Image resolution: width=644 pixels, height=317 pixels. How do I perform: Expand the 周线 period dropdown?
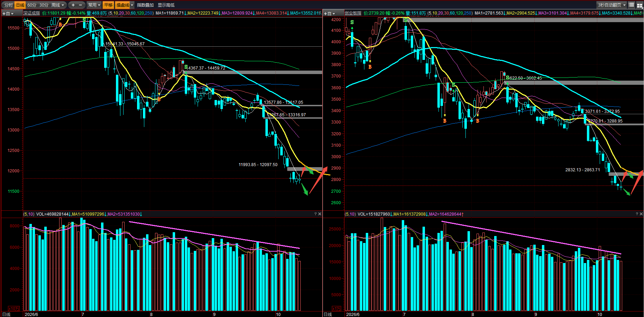(58, 5)
